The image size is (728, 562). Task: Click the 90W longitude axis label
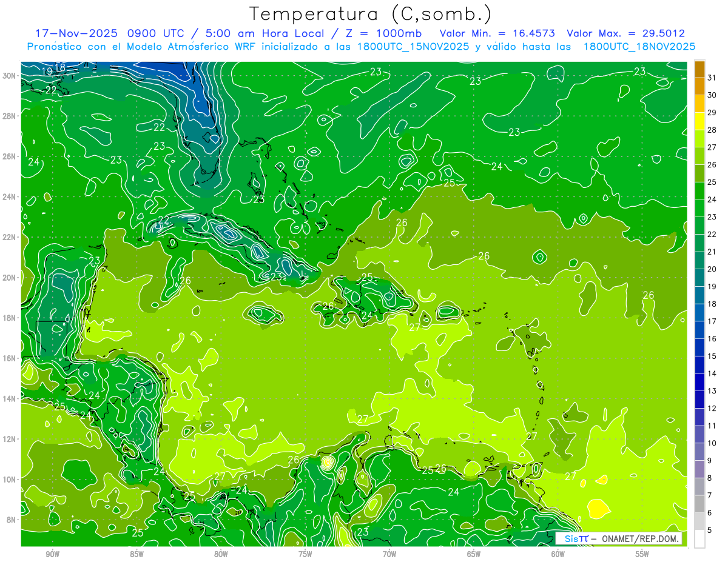click(x=52, y=554)
